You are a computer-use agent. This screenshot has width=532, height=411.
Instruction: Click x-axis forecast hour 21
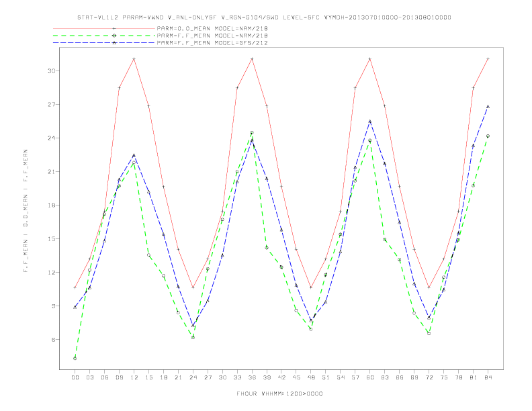pyautogui.click(x=178, y=377)
